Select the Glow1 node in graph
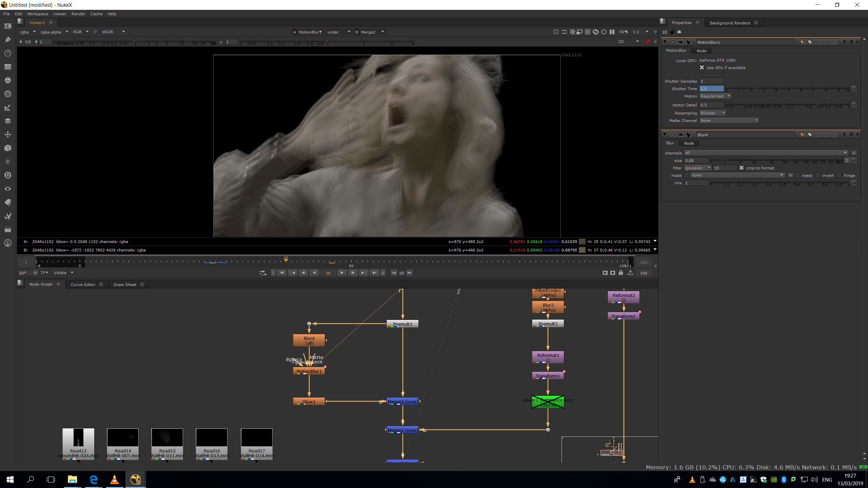This screenshot has height=488, width=868. point(309,402)
